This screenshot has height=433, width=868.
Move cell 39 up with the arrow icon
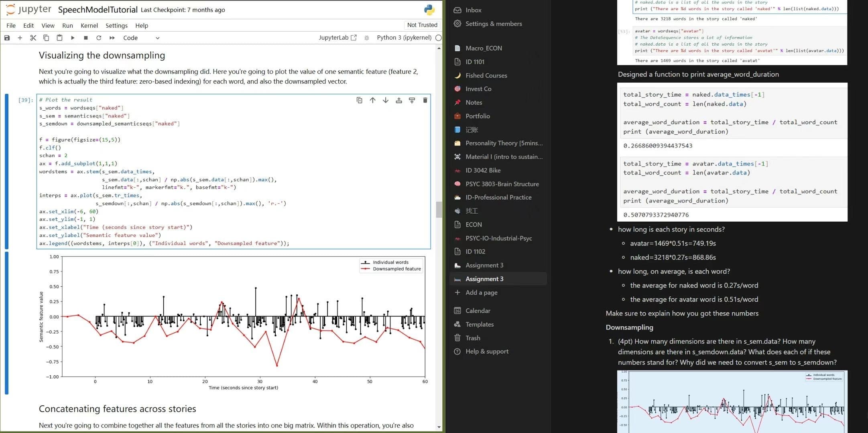tap(373, 100)
